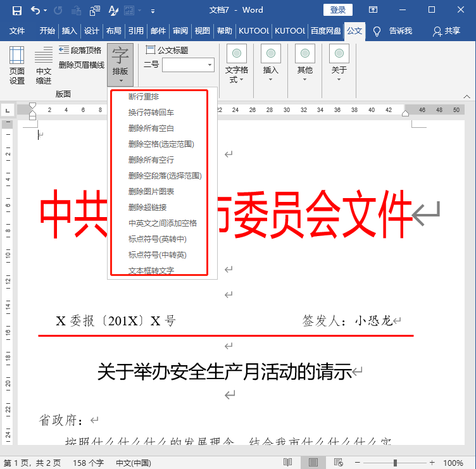476x469 pixels.
Task: Click the 段落顶格 button
Action: click(80, 50)
